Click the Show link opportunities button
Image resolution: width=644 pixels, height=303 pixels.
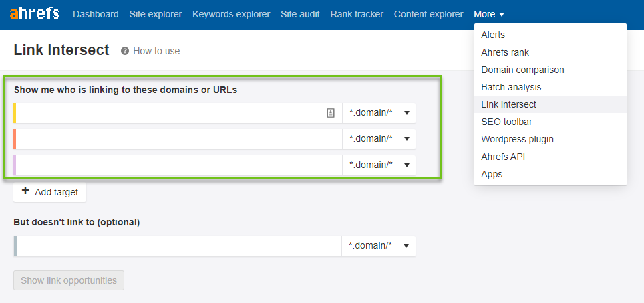69,280
